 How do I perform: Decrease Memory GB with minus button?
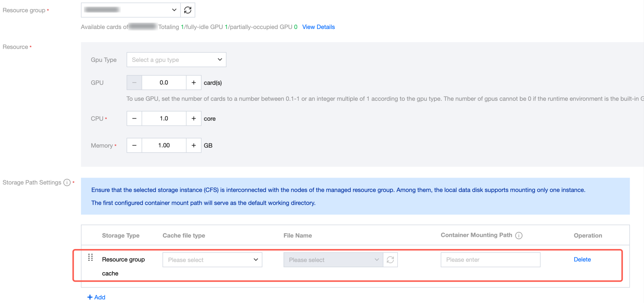tap(134, 145)
